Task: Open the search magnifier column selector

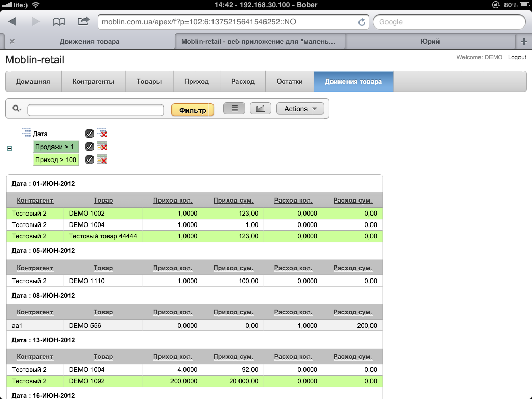Action: click(17, 109)
